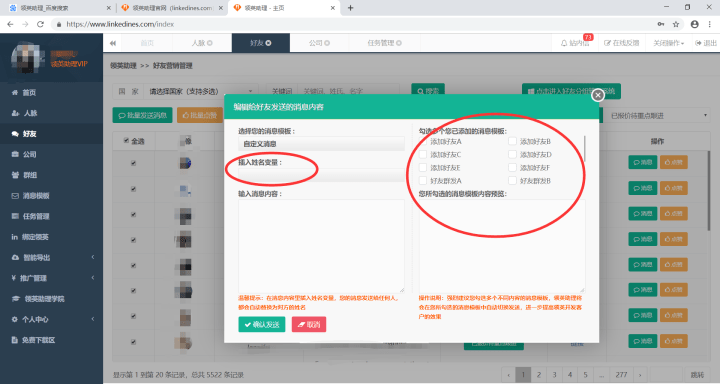
Task: Check the 添加好友A template box
Action: [423, 141]
